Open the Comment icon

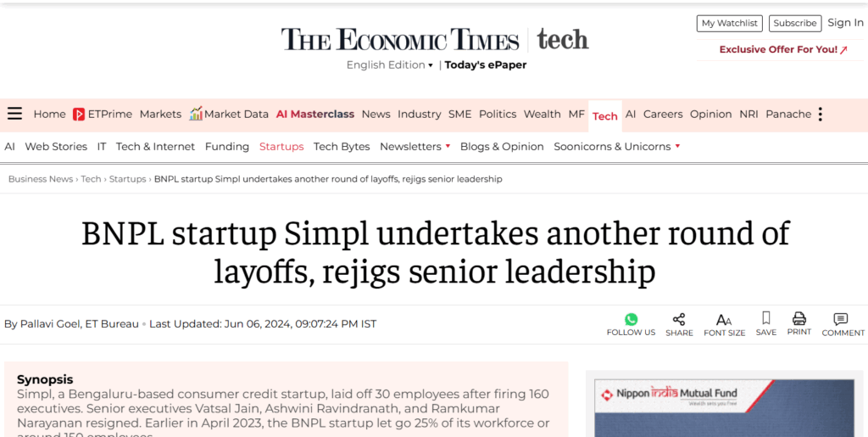click(841, 319)
